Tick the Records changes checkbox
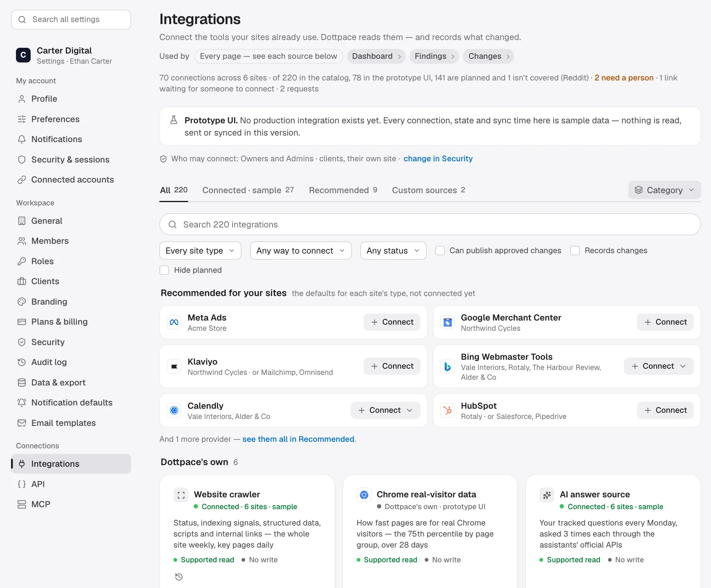This screenshot has height=588, width=711. [575, 251]
